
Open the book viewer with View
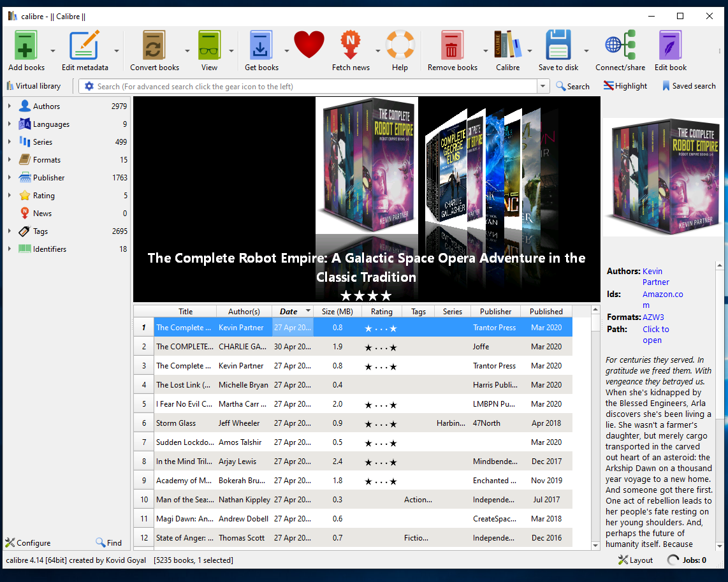[209, 45]
